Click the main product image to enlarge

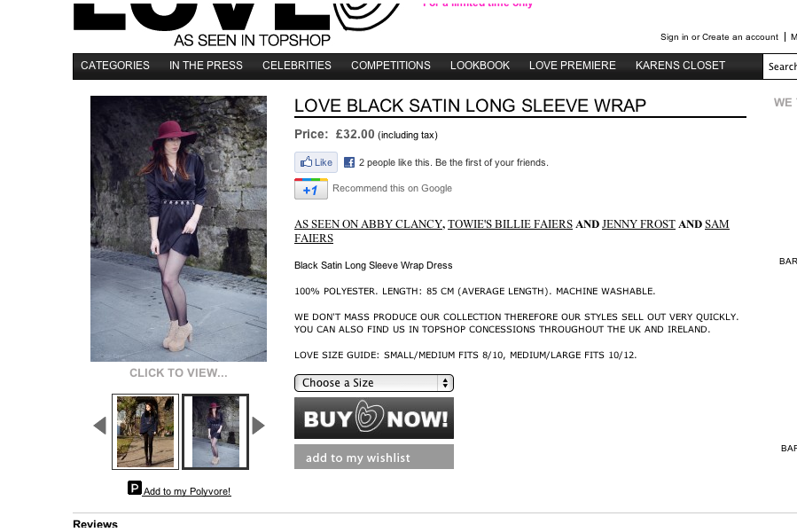pyautogui.click(x=178, y=229)
